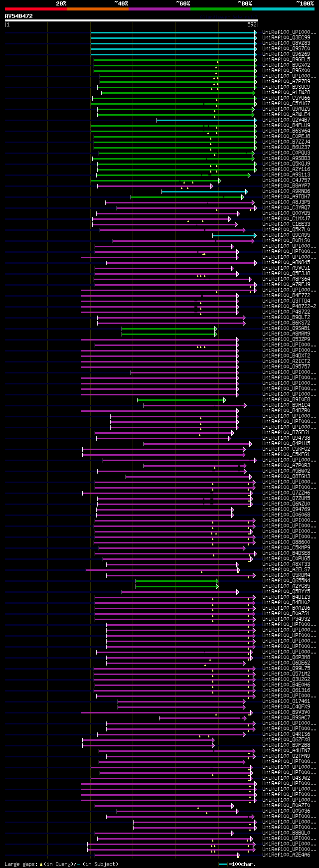This screenshot has height=868, width=319.
Task: Open hit UniRef100_O95757
Action: [286, 366]
